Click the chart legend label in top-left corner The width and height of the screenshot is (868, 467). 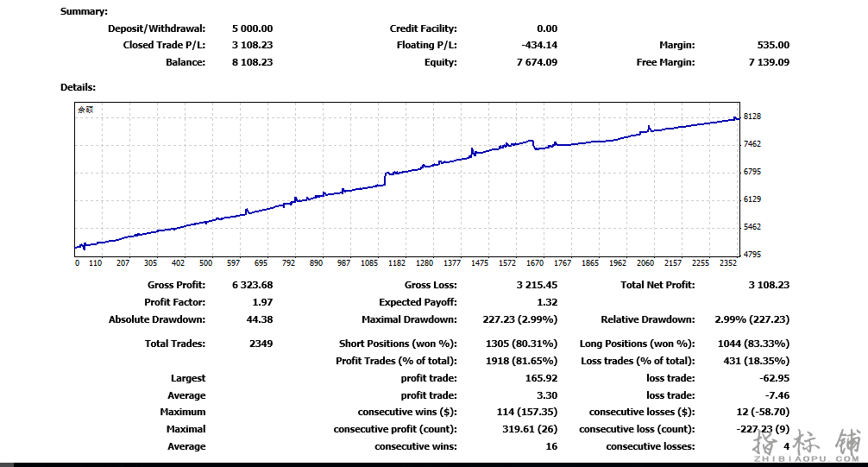85,110
